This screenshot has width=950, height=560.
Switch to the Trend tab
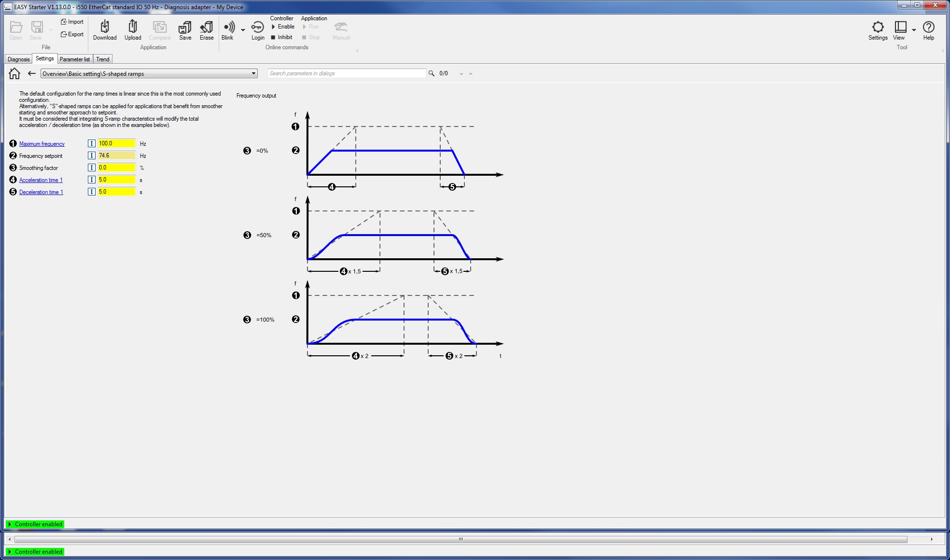point(103,59)
